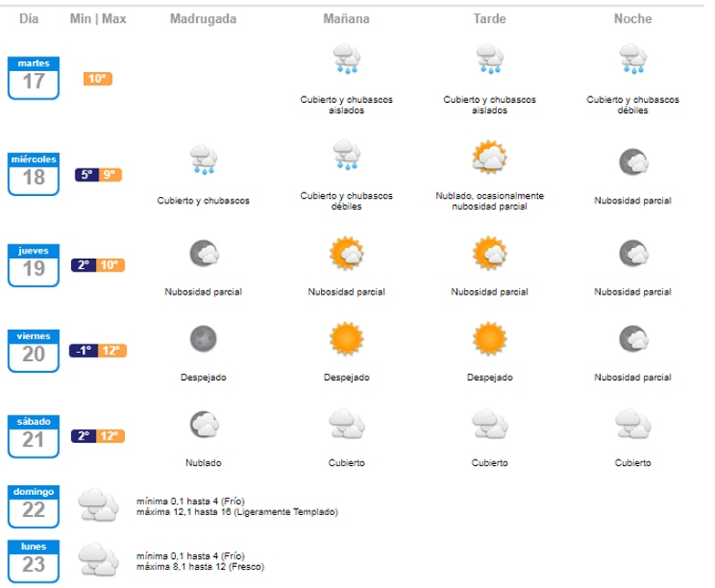This screenshot has height=588, width=715.
Task: Click Monday 23 cloudy forecast icon
Action: pos(98,559)
